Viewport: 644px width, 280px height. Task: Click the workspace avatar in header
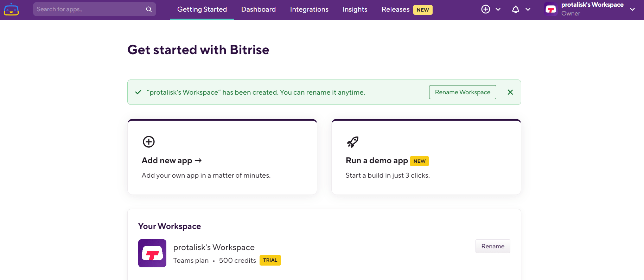[x=550, y=9]
